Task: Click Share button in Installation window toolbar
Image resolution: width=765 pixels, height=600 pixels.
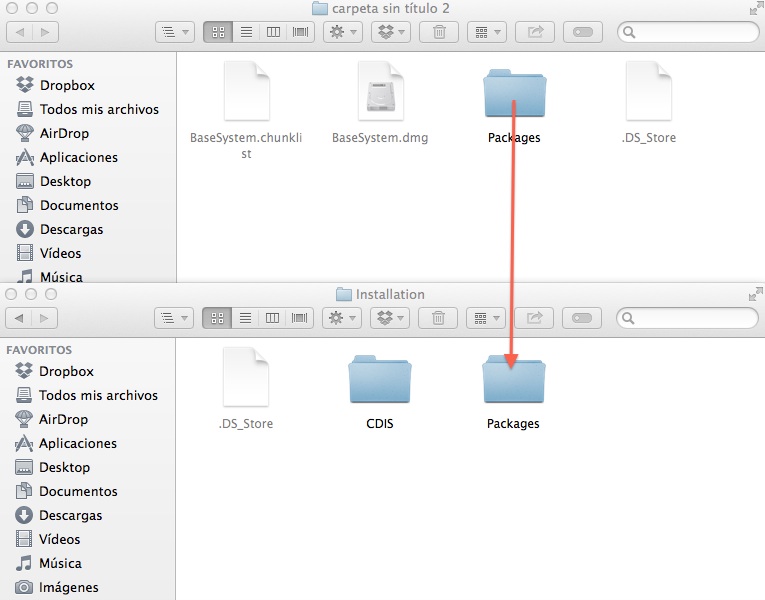Action: tap(534, 318)
